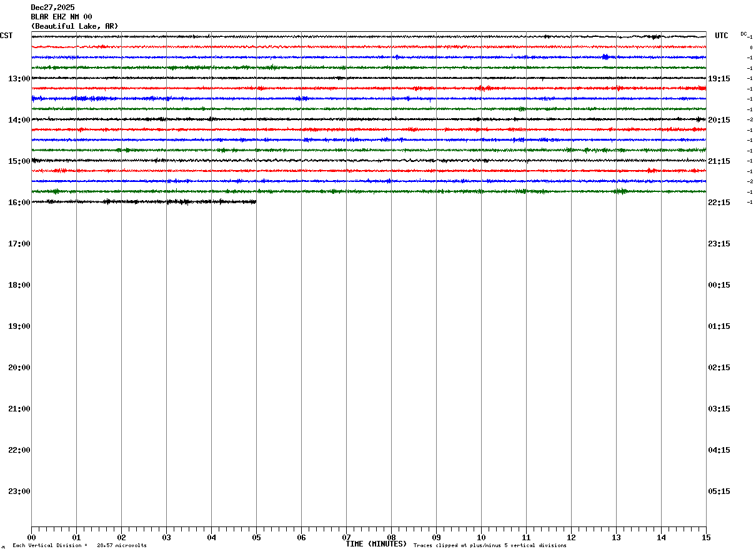This screenshot has width=756, height=554.
Task: Click the 03:15 UTC time label
Action: (719, 409)
